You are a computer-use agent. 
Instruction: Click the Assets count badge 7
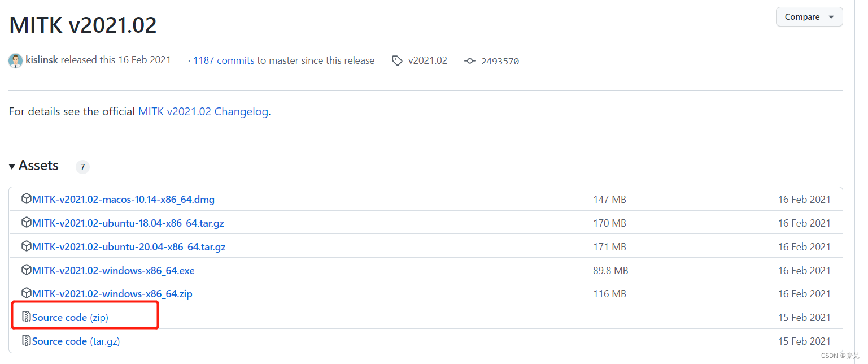82,167
